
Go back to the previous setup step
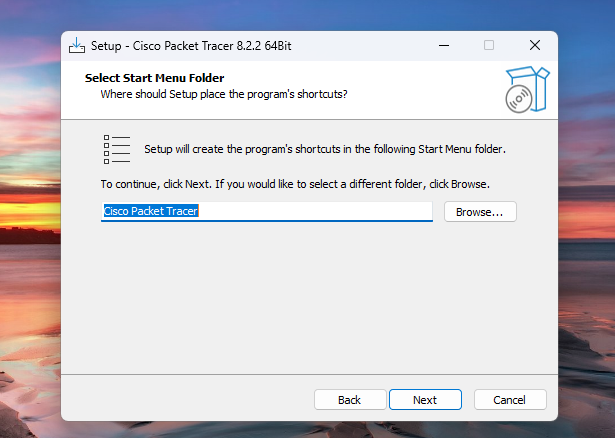[349, 400]
